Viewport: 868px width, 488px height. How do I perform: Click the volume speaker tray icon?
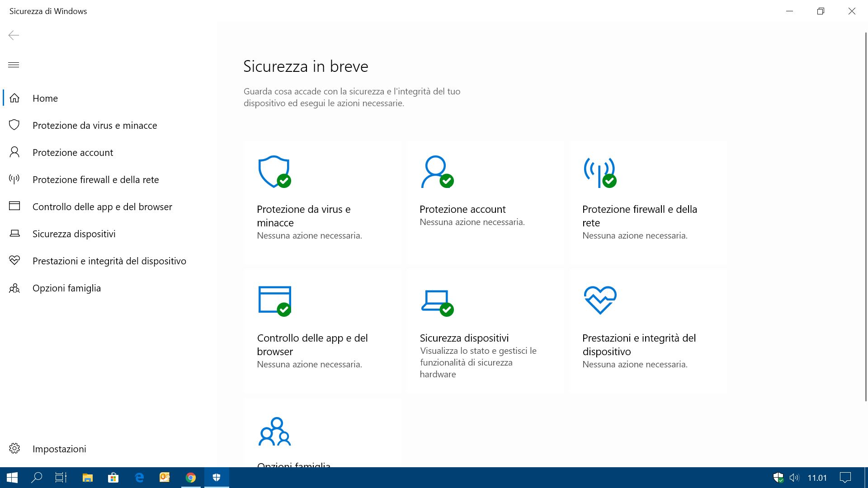pos(794,478)
